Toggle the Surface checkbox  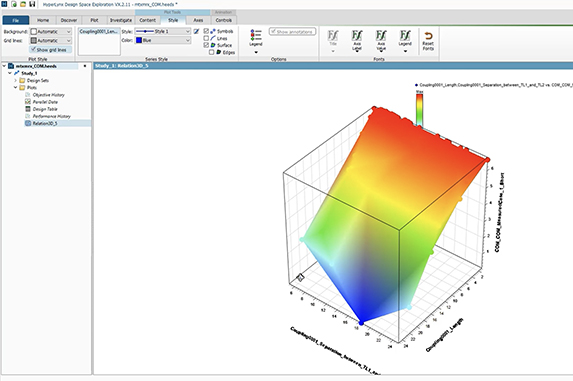click(x=206, y=45)
